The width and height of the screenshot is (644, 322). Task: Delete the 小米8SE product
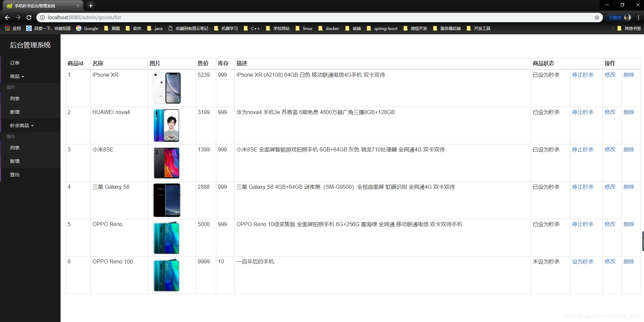coord(629,149)
